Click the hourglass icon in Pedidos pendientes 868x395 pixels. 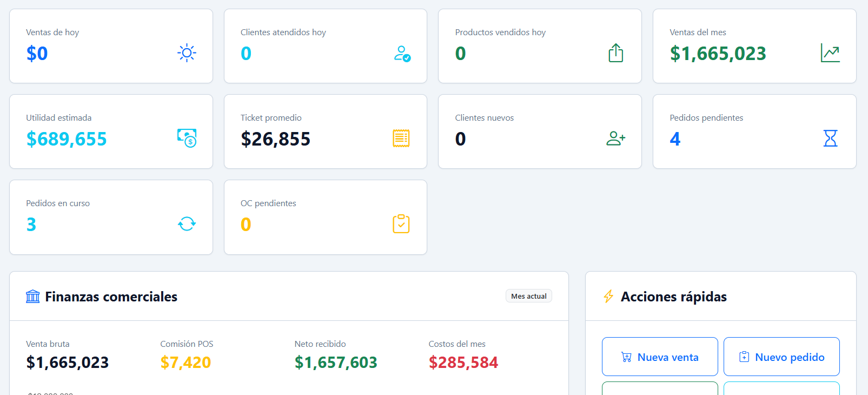(x=830, y=139)
